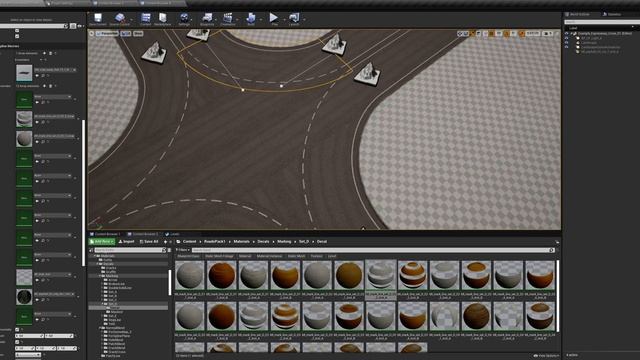
Task: Open the Content toolbar icon
Action: click(145, 19)
